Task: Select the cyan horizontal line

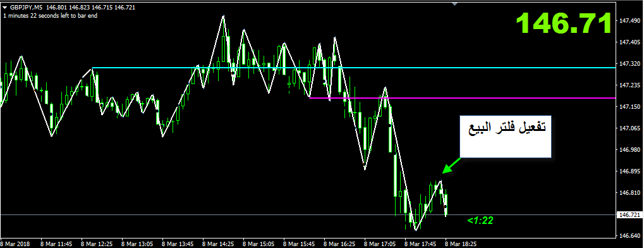Action: [x=354, y=68]
